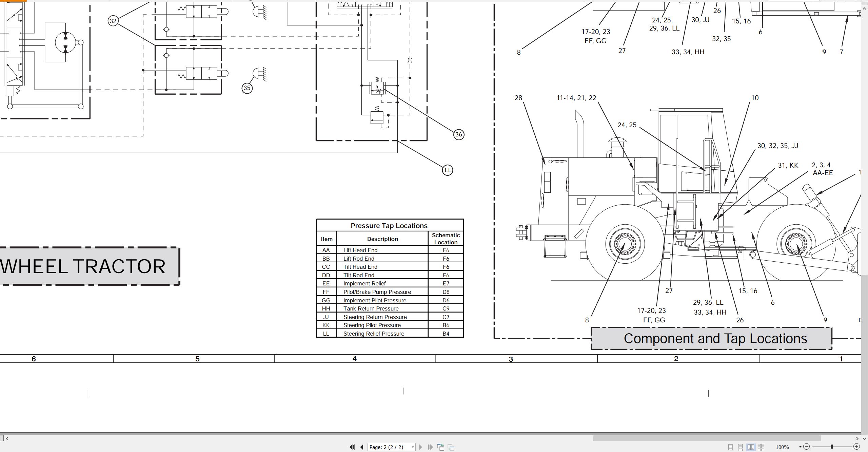Click the circled 36 component callout

(459, 134)
